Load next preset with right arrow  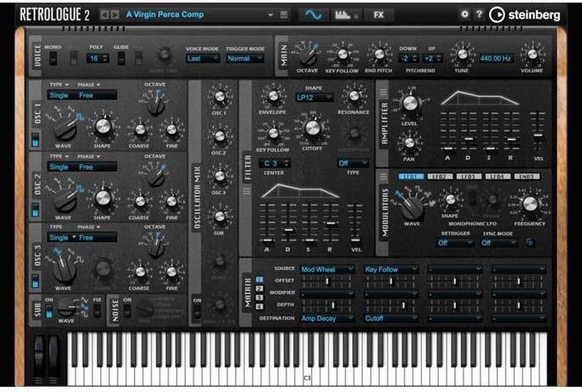pyautogui.click(x=115, y=14)
